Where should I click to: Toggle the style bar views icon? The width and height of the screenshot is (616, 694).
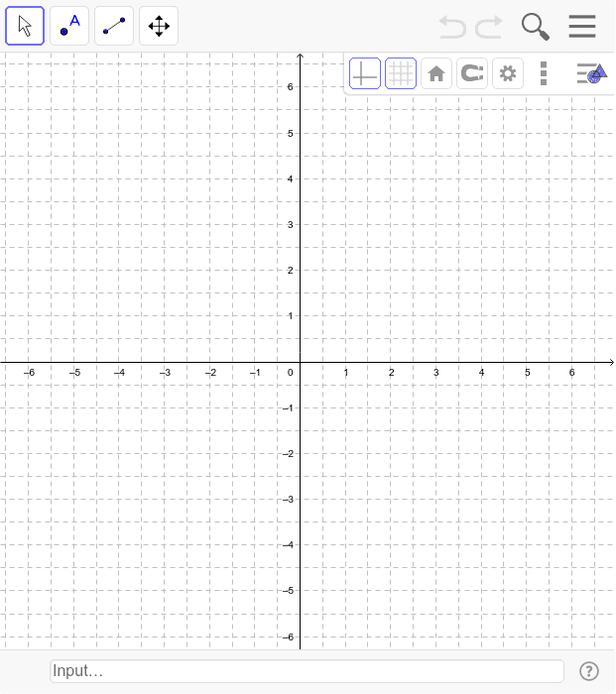[x=591, y=73]
